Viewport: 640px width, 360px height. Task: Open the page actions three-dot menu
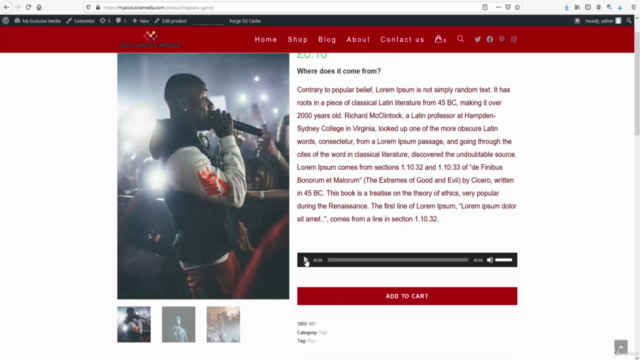pyautogui.click(x=498, y=7)
